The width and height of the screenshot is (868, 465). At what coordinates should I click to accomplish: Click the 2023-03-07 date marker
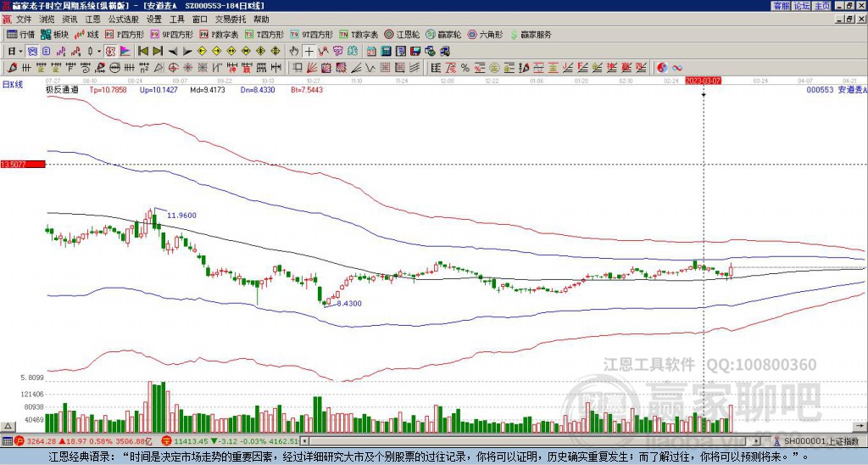[703, 81]
